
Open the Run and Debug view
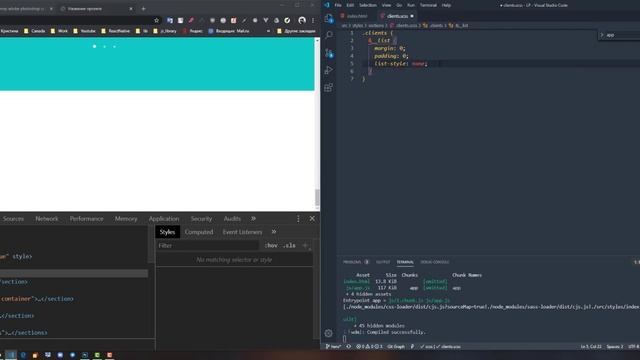329,70
